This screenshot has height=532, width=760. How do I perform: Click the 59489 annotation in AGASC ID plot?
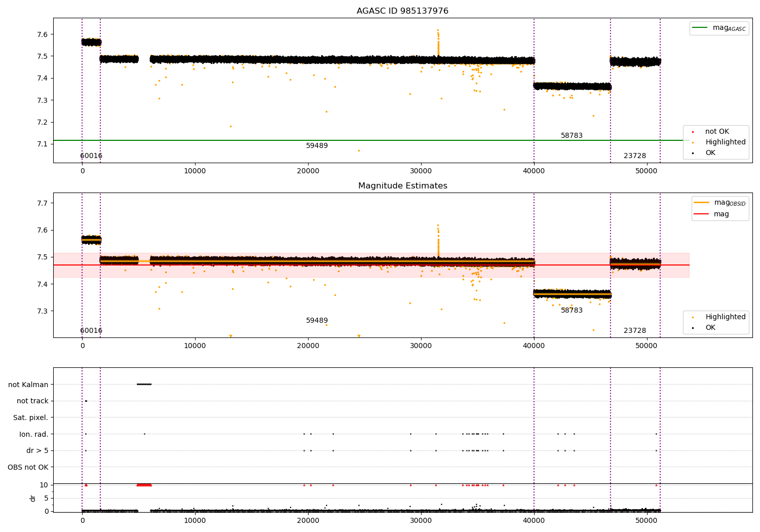(317, 146)
